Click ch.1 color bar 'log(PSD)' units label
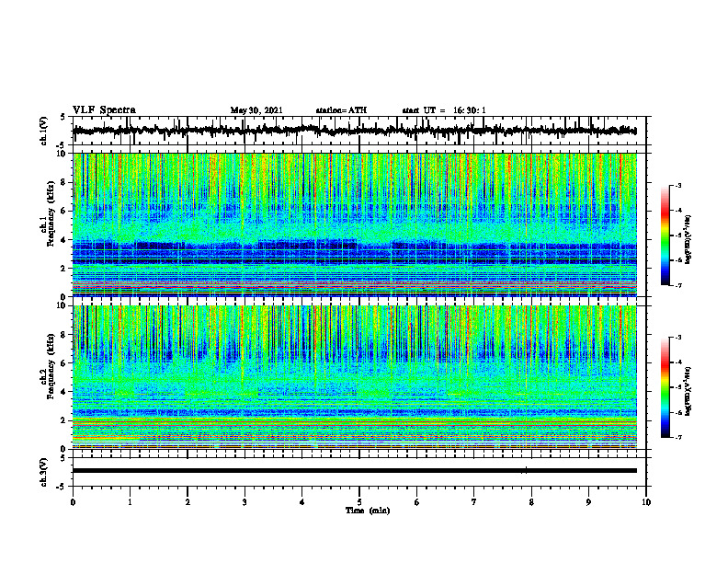This screenshot has width=728, height=563. pos(688,240)
